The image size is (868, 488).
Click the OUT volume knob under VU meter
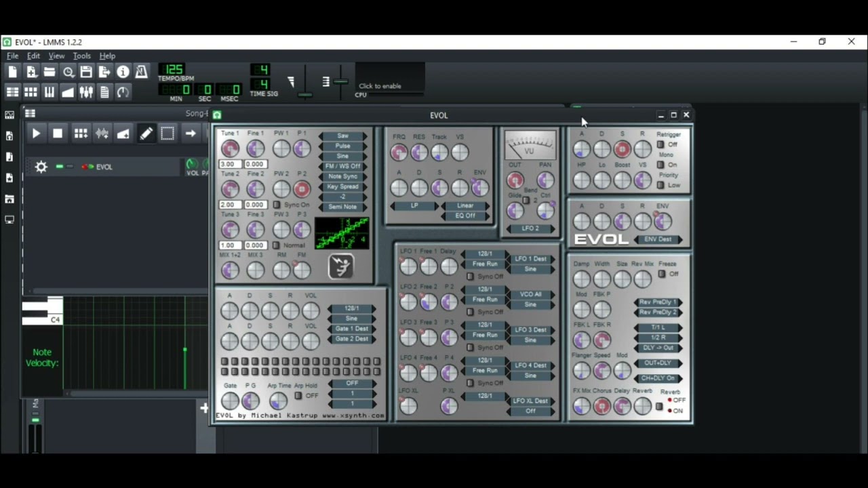point(515,180)
